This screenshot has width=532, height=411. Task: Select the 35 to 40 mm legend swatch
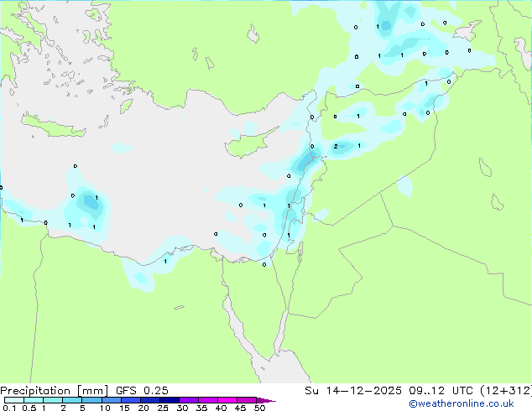[x=208, y=400]
